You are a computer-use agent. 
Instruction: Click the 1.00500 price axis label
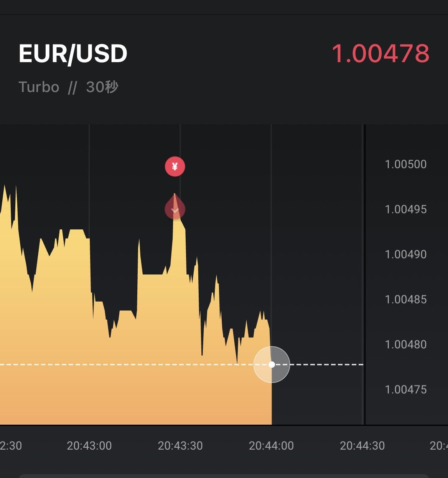tap(405, 164)
